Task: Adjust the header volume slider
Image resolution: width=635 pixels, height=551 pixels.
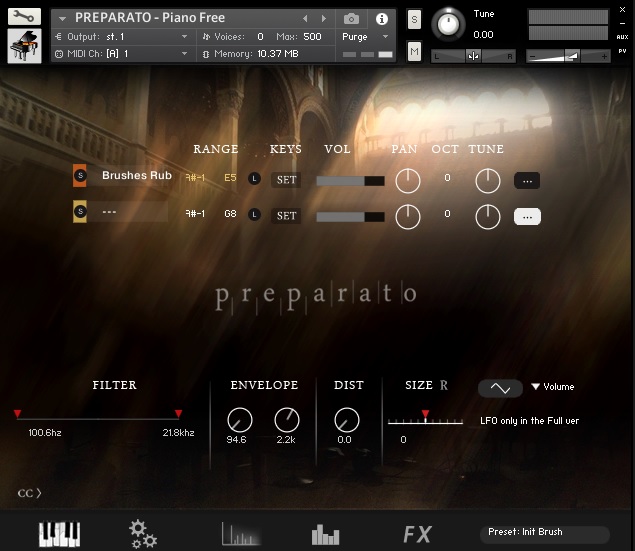Action: pyautogui.click(x=568, y=56)
